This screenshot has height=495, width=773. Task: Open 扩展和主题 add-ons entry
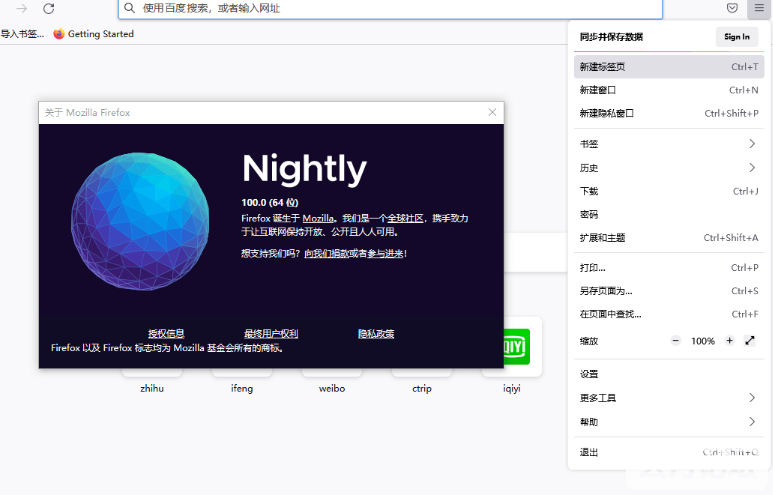click(x=669, y=238)
